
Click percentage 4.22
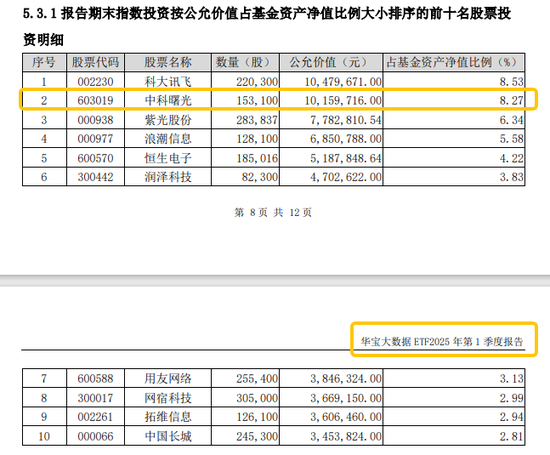click(x=511, y=158)
